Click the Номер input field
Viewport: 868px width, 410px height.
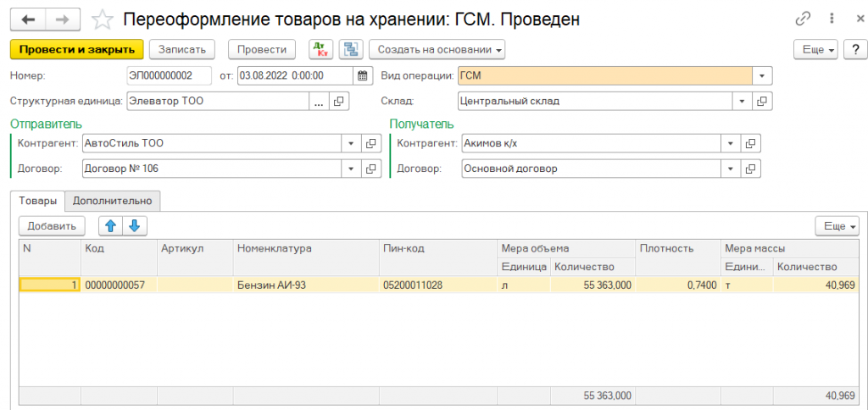click(x=169, y=75)
